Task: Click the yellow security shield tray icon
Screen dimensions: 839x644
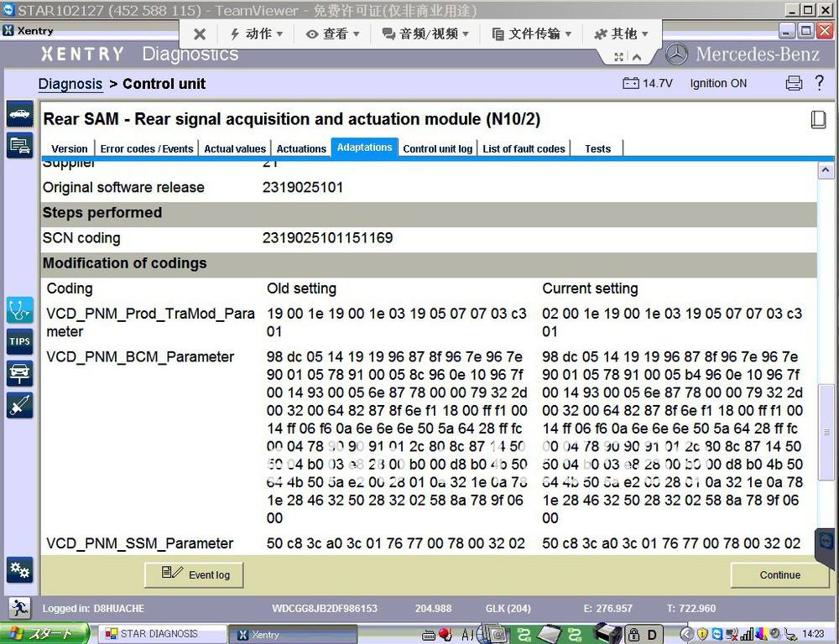Action: (x=702, y=635)
